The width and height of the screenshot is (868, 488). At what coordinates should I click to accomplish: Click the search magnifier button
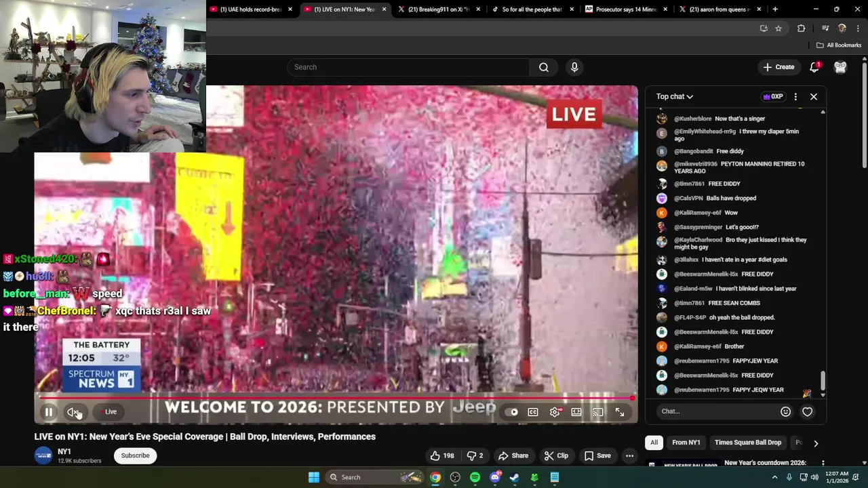544,67
